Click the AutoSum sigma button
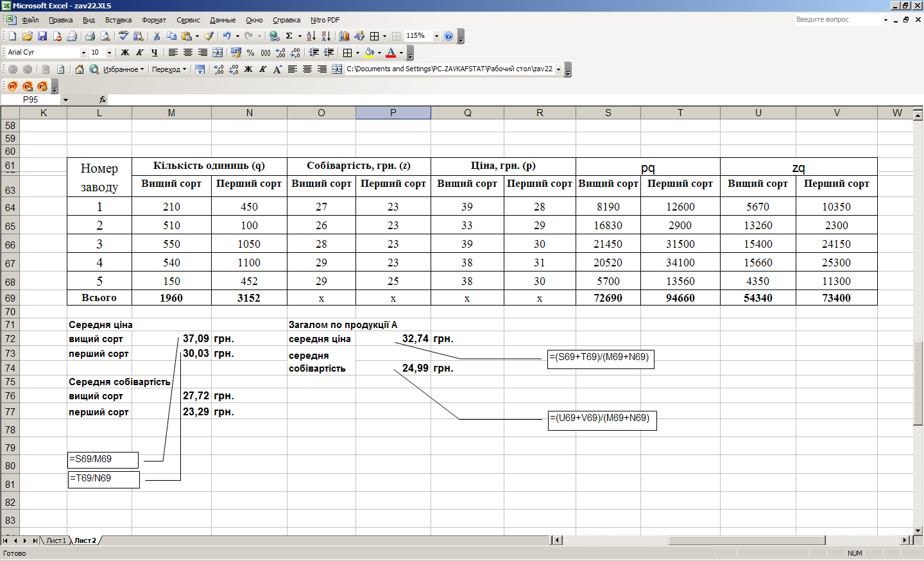 [x=289, y=36]
